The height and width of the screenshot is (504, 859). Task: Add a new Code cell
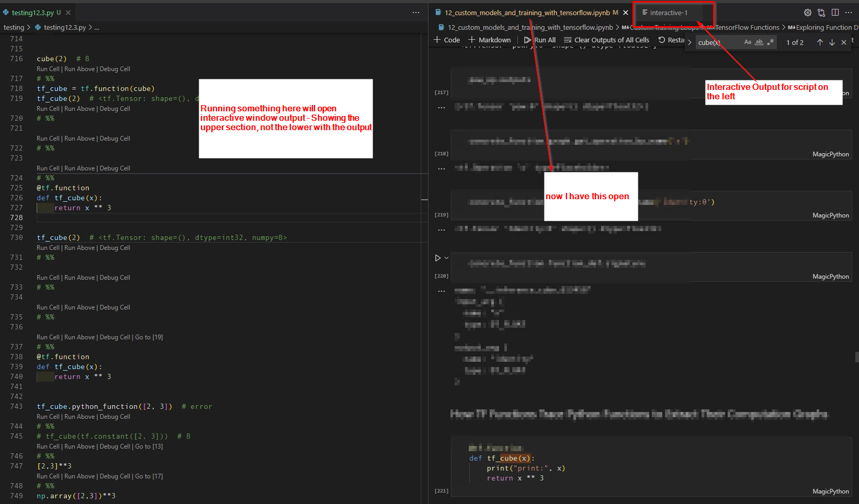click(x=447, y=40)
